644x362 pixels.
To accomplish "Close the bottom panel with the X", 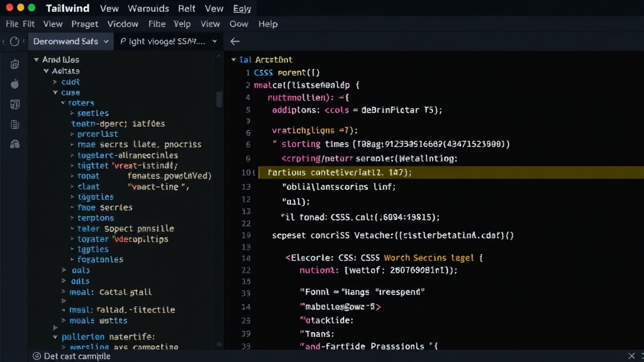I will (631, 356).
